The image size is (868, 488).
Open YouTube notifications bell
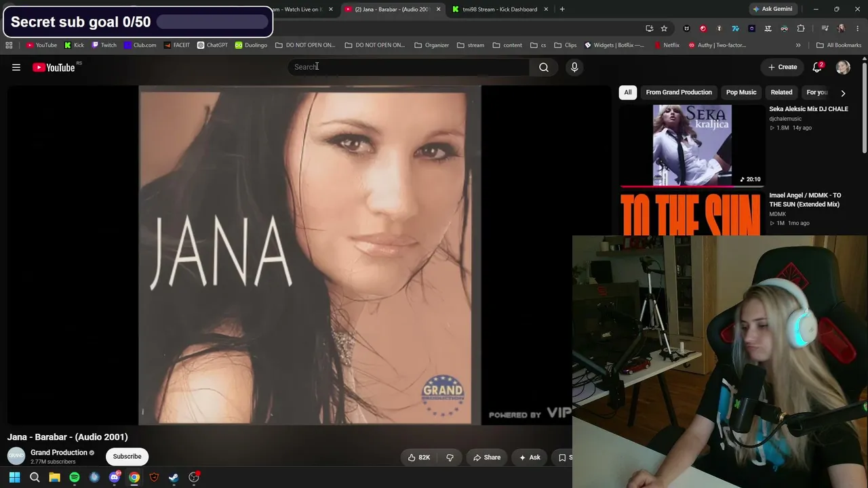[x=817, y=67]
